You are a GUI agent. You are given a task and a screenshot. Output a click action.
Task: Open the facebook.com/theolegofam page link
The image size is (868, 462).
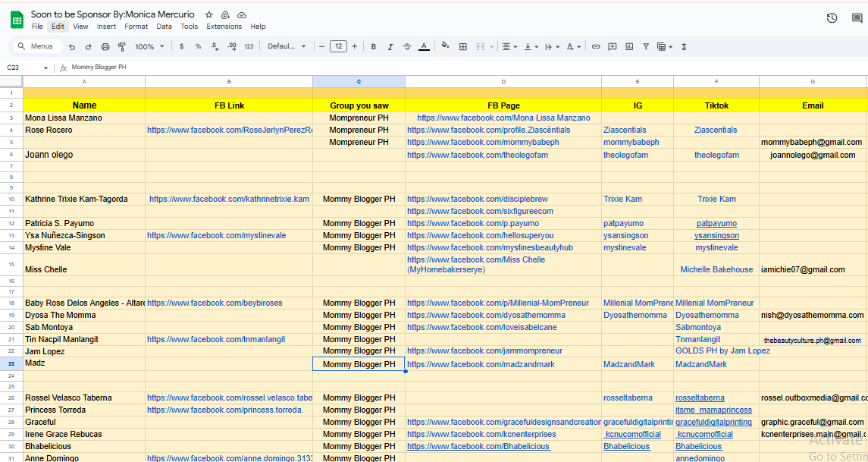click(477, 155)
